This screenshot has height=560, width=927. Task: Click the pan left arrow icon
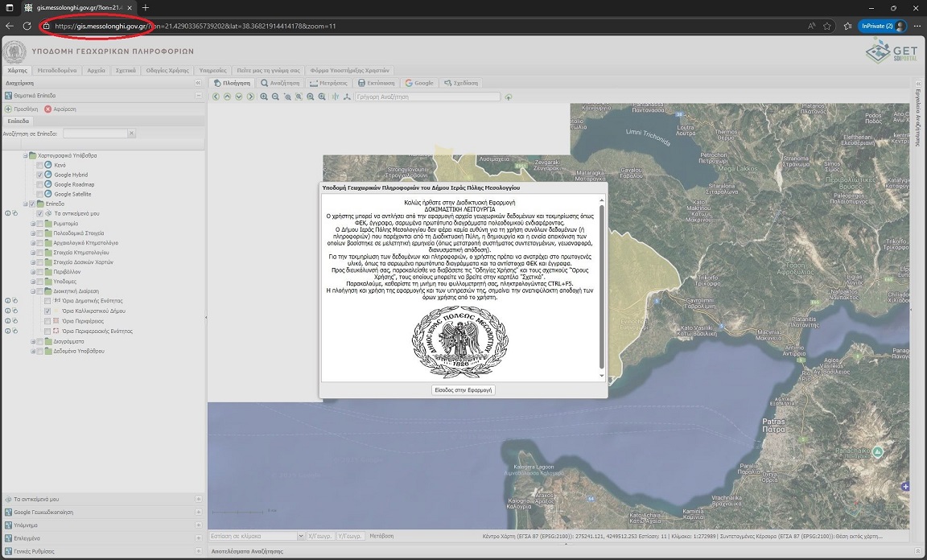216,97
